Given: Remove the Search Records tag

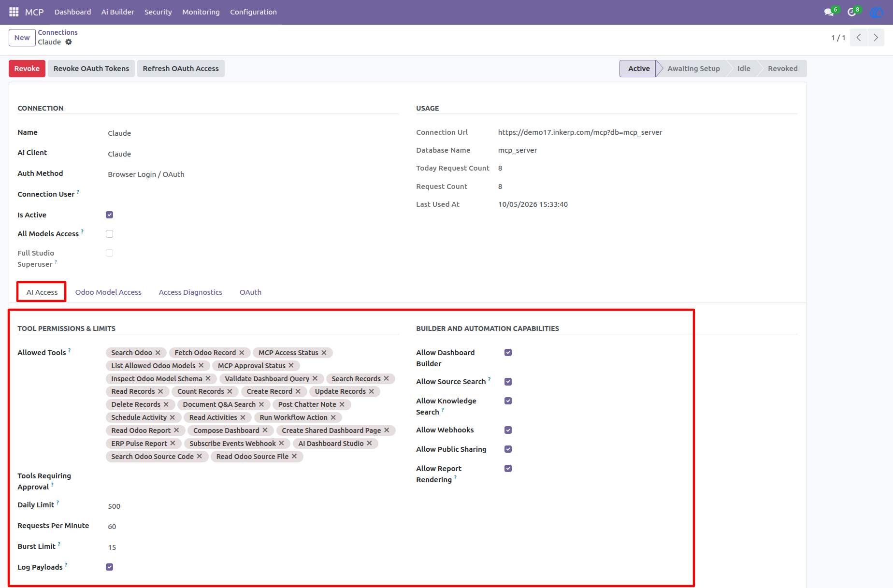Looking at the screenshot, I should tap(386, 379).
